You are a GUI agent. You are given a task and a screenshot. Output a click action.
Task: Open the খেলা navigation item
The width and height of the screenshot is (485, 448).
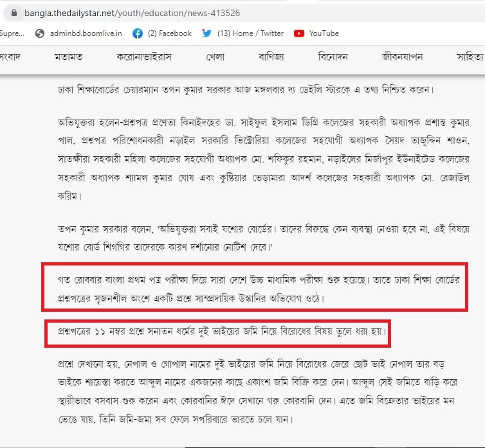pos(215,57)
